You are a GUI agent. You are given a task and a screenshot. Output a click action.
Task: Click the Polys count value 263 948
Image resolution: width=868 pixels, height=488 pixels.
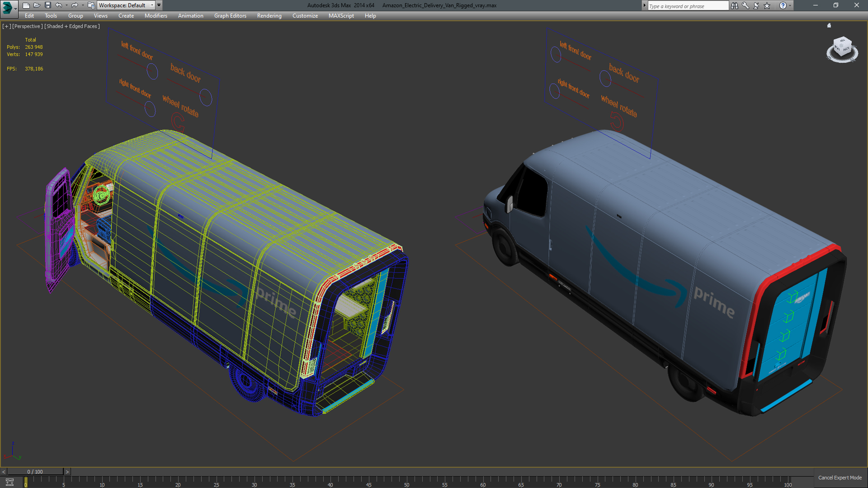coord(34,47)
